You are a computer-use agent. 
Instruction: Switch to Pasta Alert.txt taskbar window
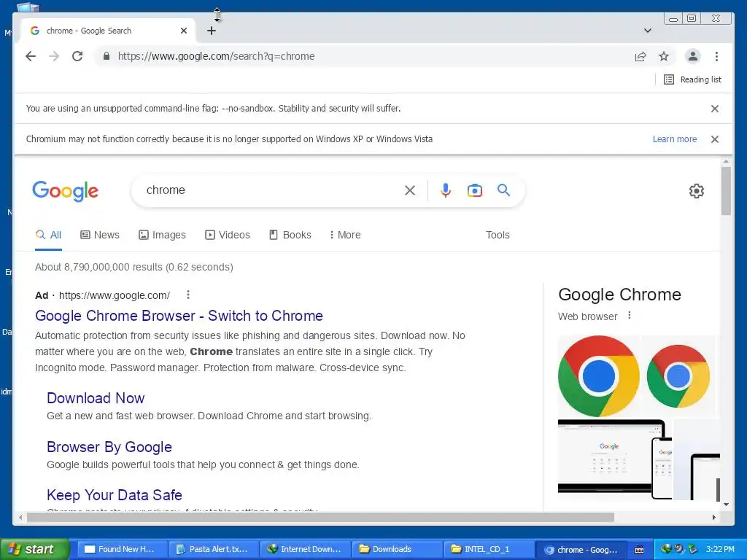point(212,550)
